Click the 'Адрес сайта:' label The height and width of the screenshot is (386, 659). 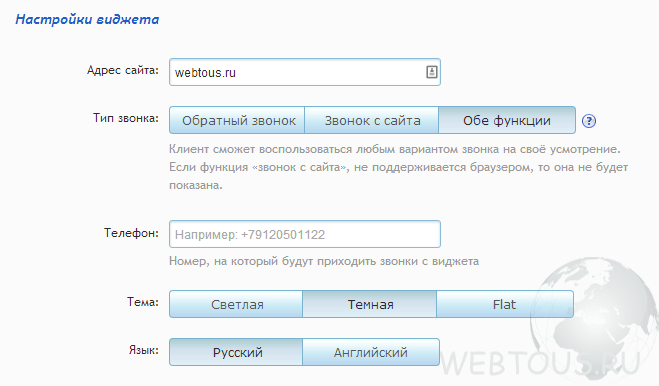[x=123, y=70]
